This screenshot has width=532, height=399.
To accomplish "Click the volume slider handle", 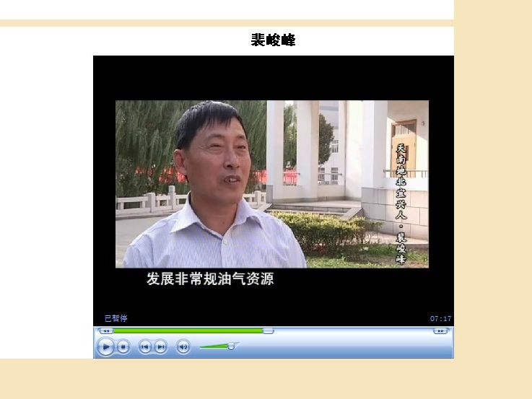I will point(231,346).
